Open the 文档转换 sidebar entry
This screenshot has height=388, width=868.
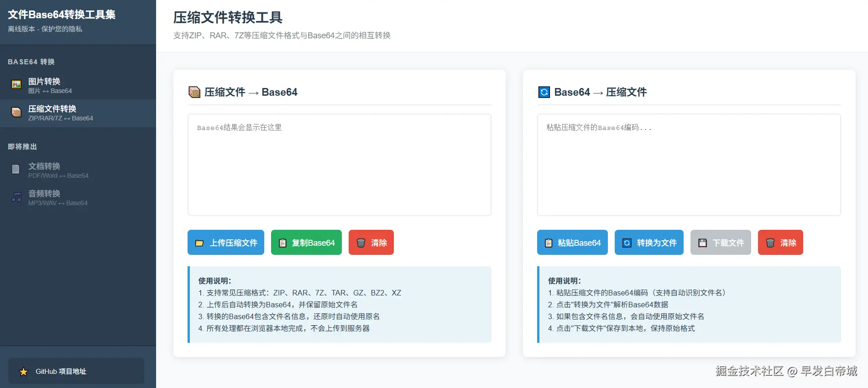coord(78,170)
